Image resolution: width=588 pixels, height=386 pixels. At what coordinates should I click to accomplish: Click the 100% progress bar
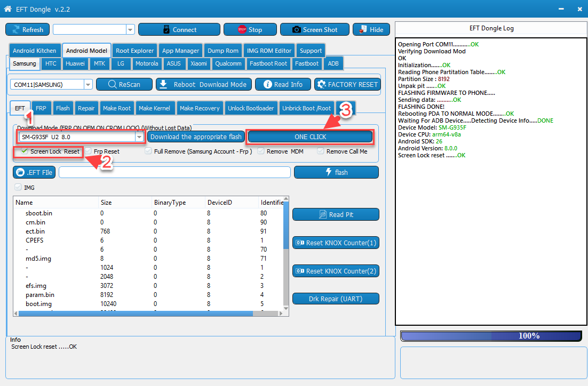491,336
